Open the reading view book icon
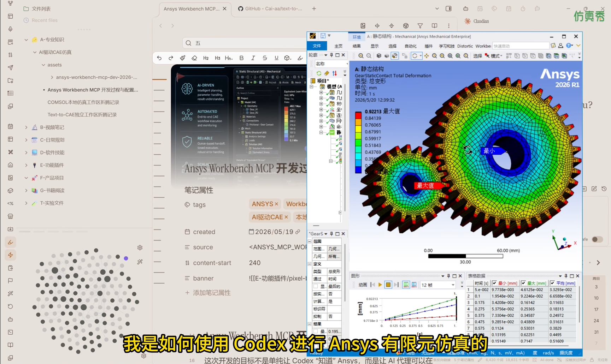This screenshot has height=364, width=611. 434,25
